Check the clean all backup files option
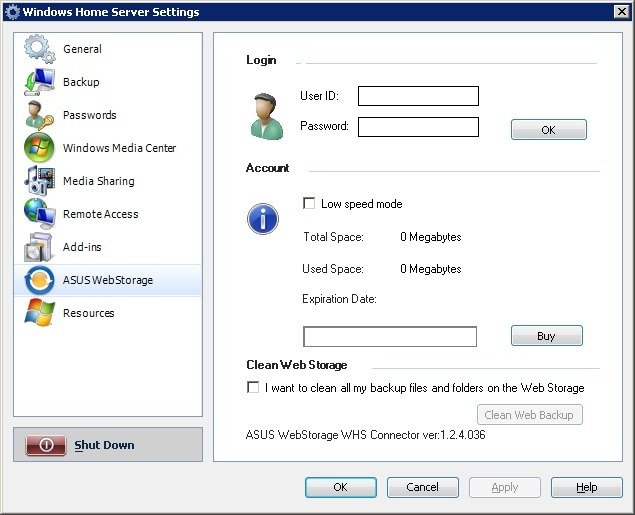 pos(253,387)
